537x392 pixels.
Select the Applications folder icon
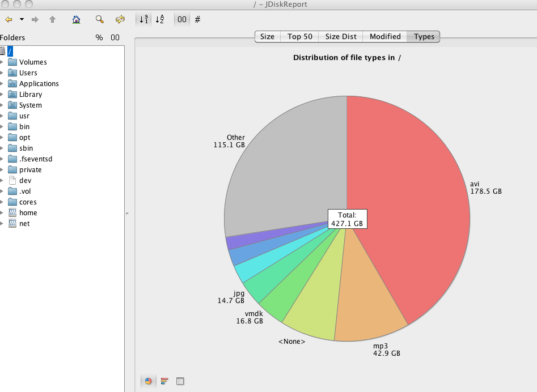[12, 83]
